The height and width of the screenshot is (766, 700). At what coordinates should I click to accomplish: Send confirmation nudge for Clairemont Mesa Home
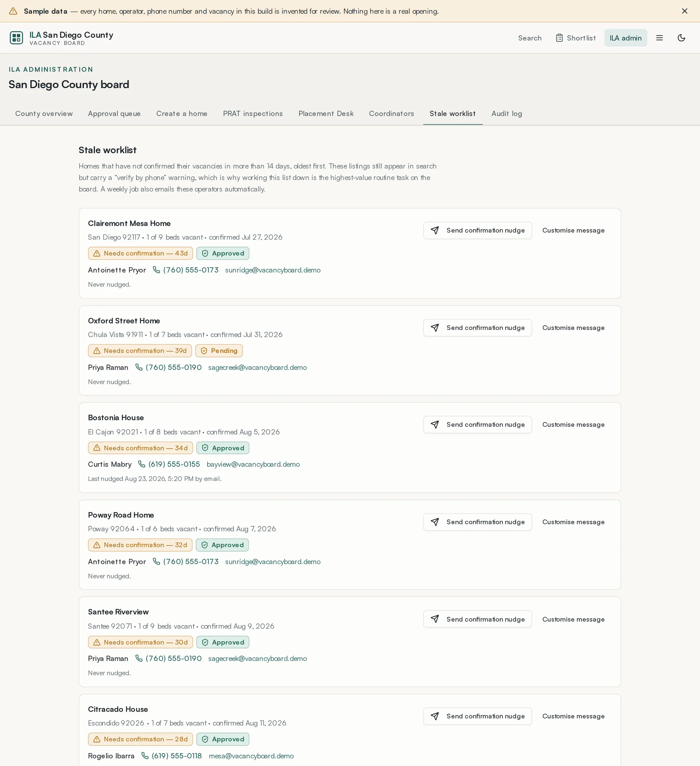[478, 230]
